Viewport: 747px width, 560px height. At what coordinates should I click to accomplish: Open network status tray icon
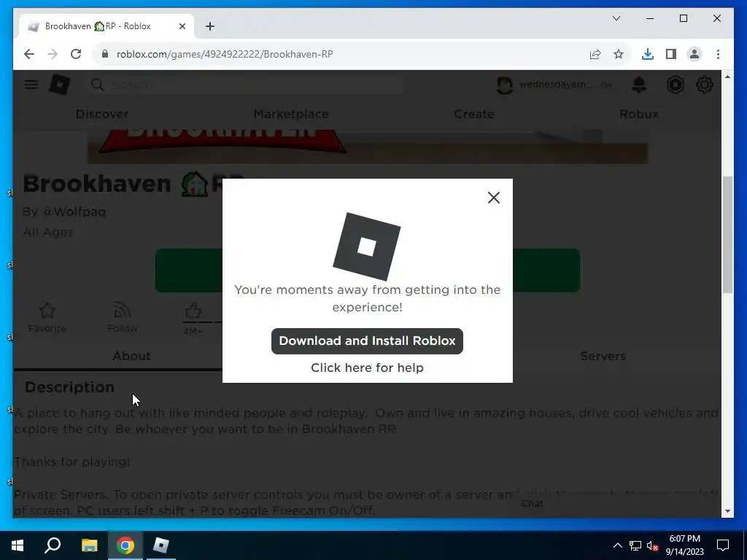coord(635,545)
